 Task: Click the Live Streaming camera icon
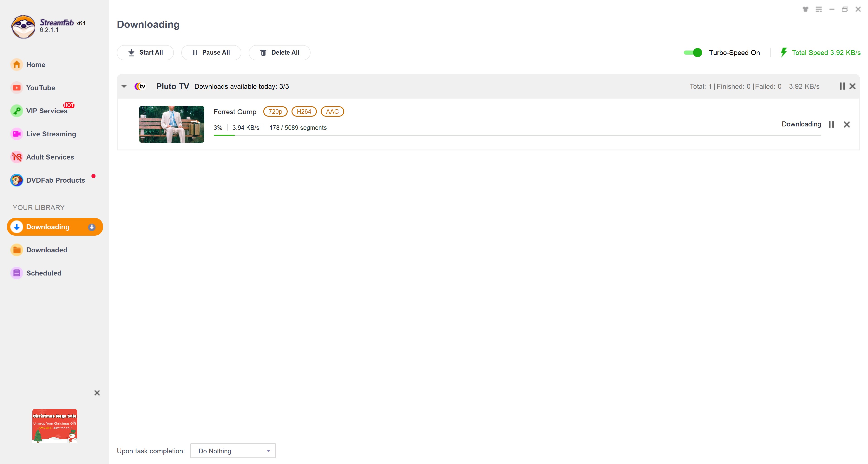coord(17,134)
